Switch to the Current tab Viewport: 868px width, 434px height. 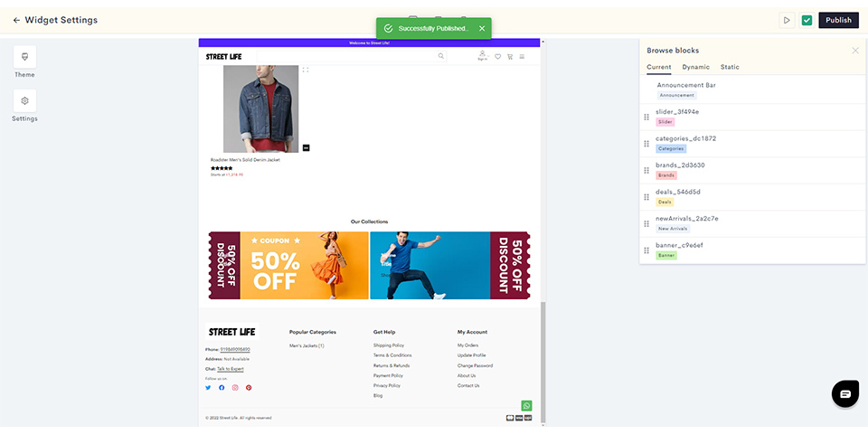pos(659,67)
